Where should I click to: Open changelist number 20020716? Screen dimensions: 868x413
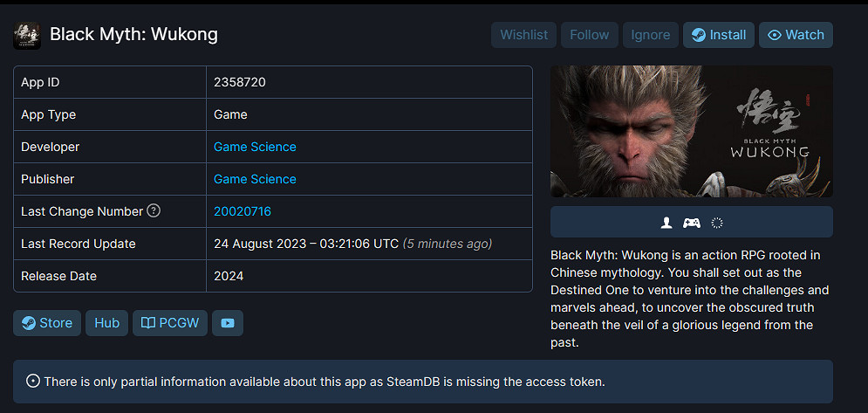[243, 211]
